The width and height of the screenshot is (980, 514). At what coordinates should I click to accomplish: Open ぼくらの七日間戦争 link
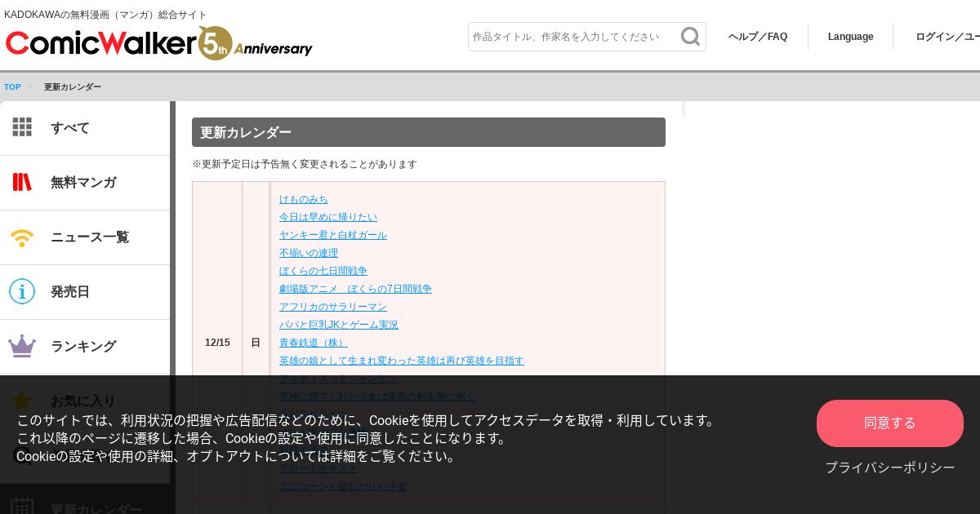(x=323, y=271)
